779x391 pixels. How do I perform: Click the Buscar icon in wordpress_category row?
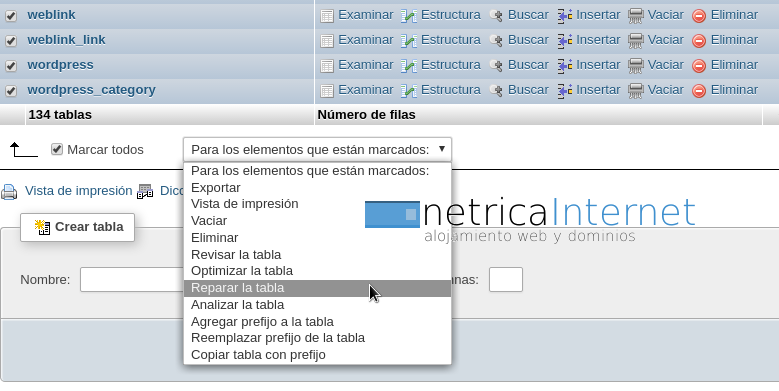pyautogui.click(x=496, y=91)
